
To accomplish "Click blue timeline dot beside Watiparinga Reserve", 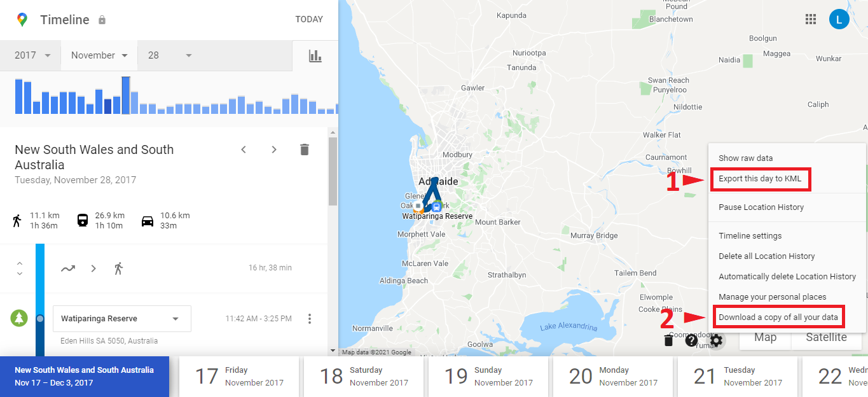I will click(x=40, y=318).
